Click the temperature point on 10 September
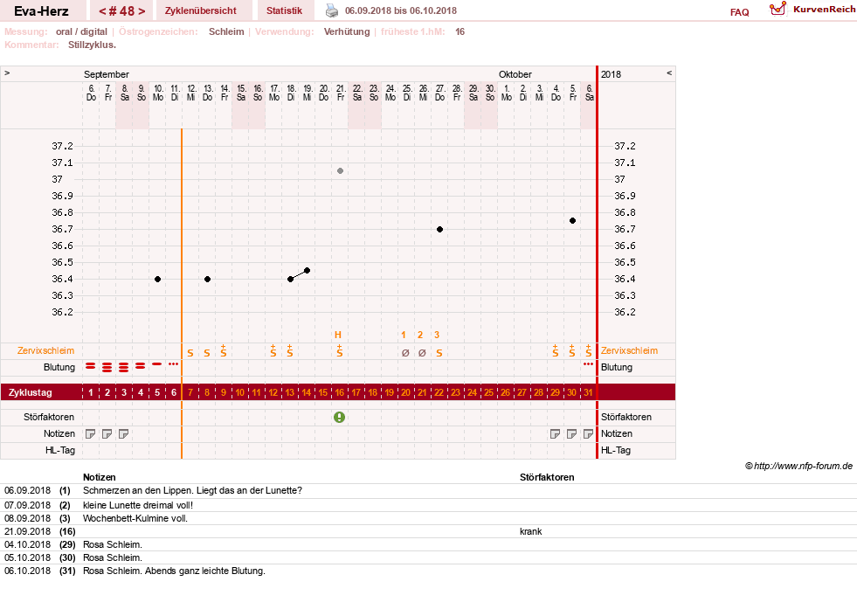Image resolution: width=857 pixels, height=616 pixels. [157, 280]
